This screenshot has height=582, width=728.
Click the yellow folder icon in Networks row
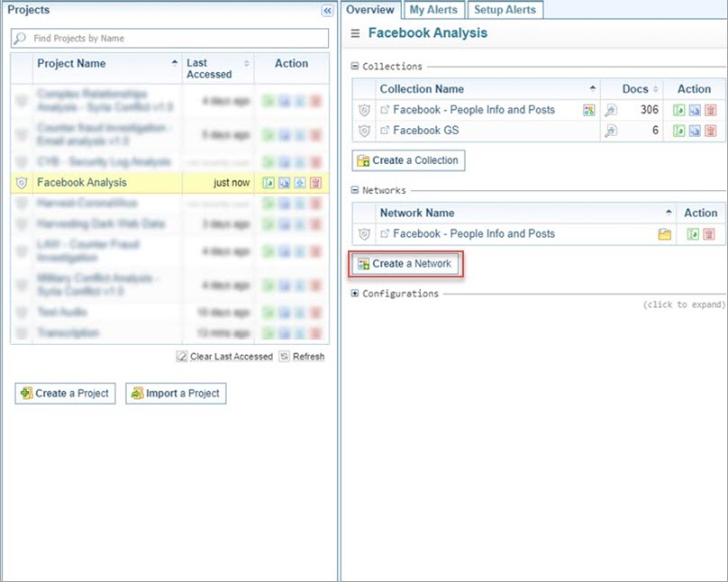click(664, 234)
